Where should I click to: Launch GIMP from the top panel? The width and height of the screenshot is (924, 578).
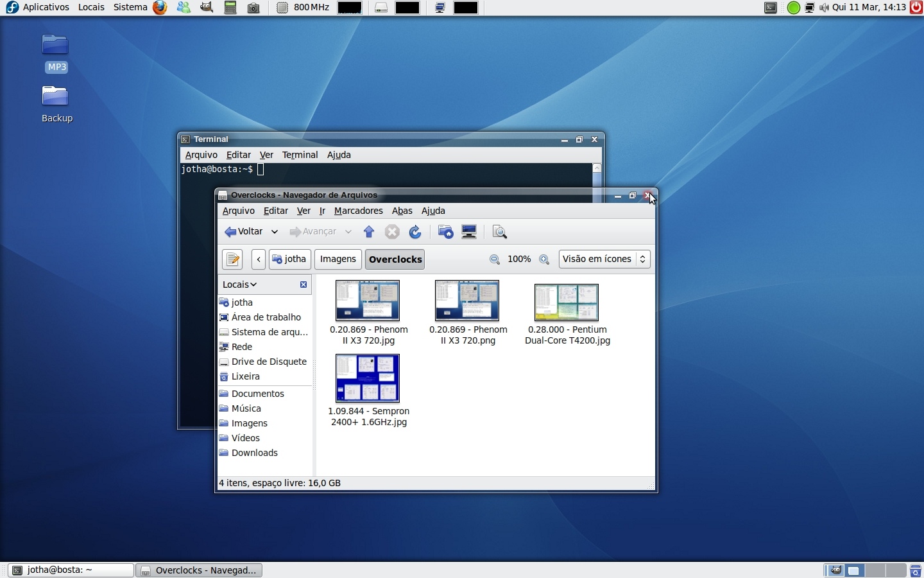pyautogui.click(x=207, y=8)
